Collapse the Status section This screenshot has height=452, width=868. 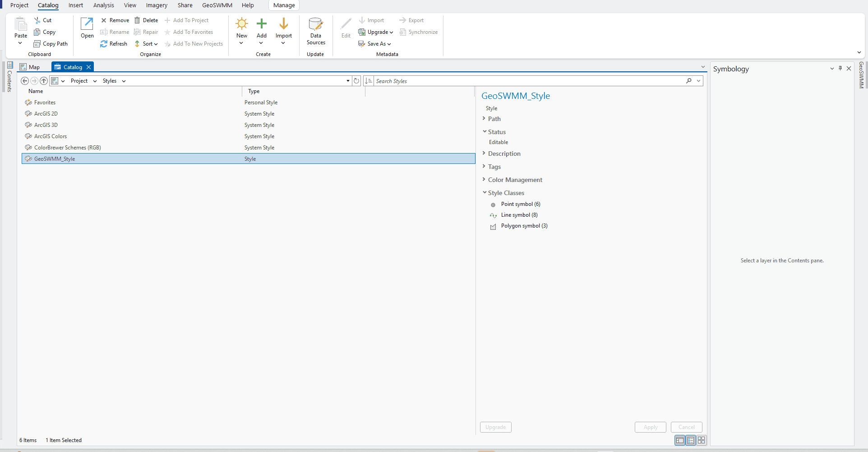coord(485,131)
